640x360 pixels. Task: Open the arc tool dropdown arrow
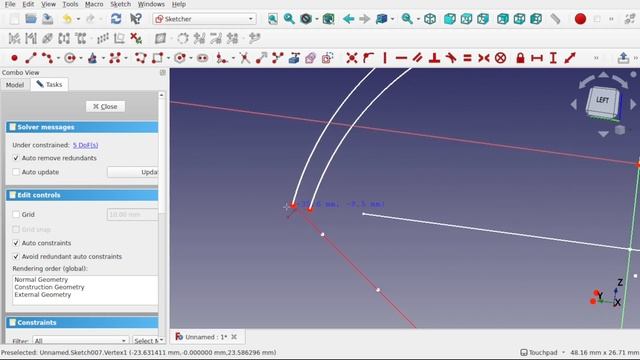58,58
